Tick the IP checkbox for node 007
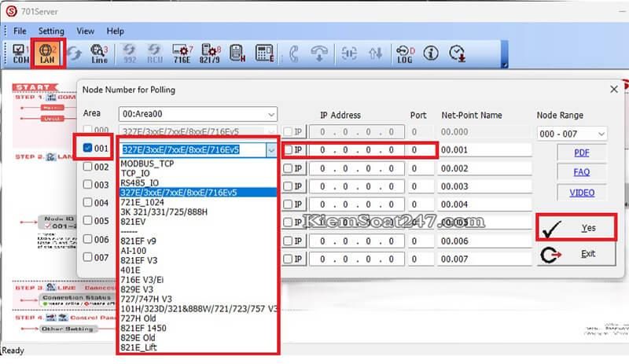Viewport: 629px width, 364px height. 288,259
